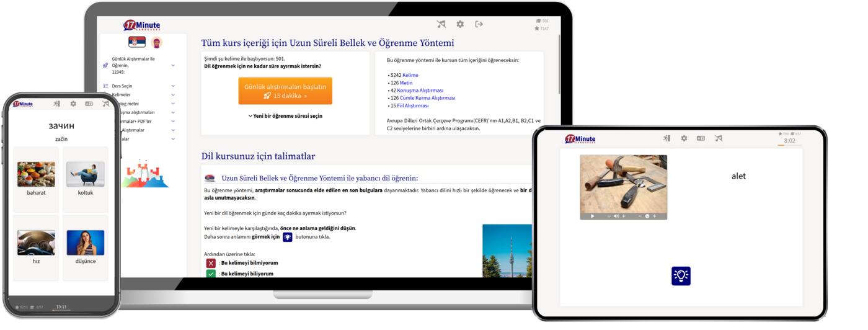Click the red X 'Bu kelimeyi bilmiyorum' icon
Image resolution: width=868 pixels, height=330 pixels.
pos(211,263)
